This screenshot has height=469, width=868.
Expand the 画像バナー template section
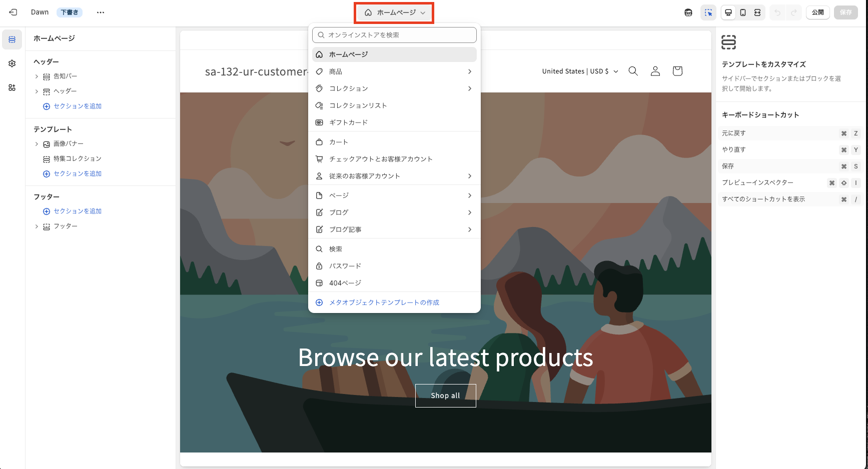coord(37,144)
